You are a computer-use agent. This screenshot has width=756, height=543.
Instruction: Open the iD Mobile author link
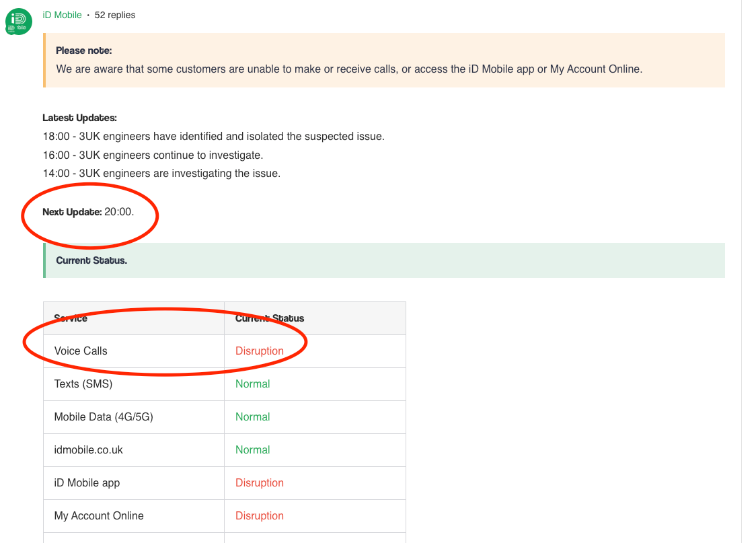tap(62, 15)
